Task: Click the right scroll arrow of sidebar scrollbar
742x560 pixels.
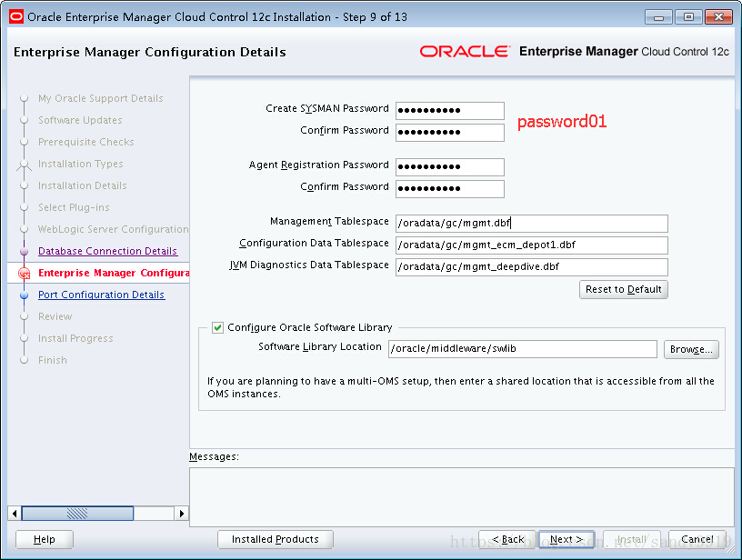Action: click(182, 513)
